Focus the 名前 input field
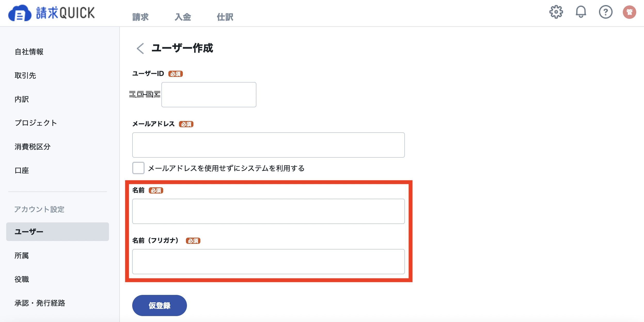Viewport: 644px width, 322px height. [x=268, y=211]
